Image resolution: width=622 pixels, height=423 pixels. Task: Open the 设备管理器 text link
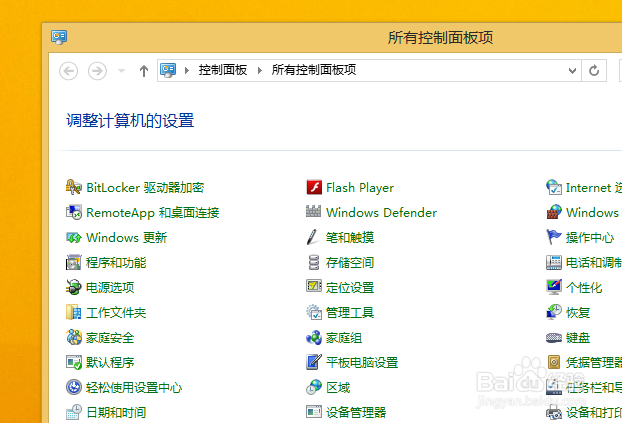pos(356,413)
